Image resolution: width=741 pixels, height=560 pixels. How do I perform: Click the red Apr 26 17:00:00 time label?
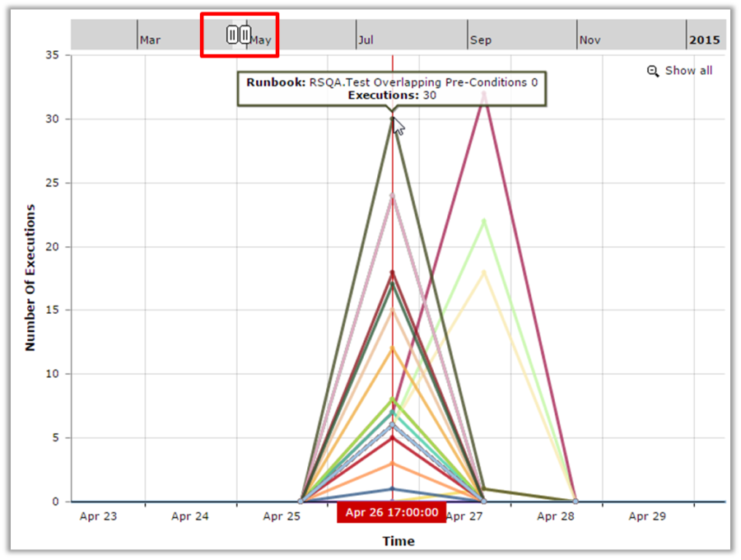391,513
